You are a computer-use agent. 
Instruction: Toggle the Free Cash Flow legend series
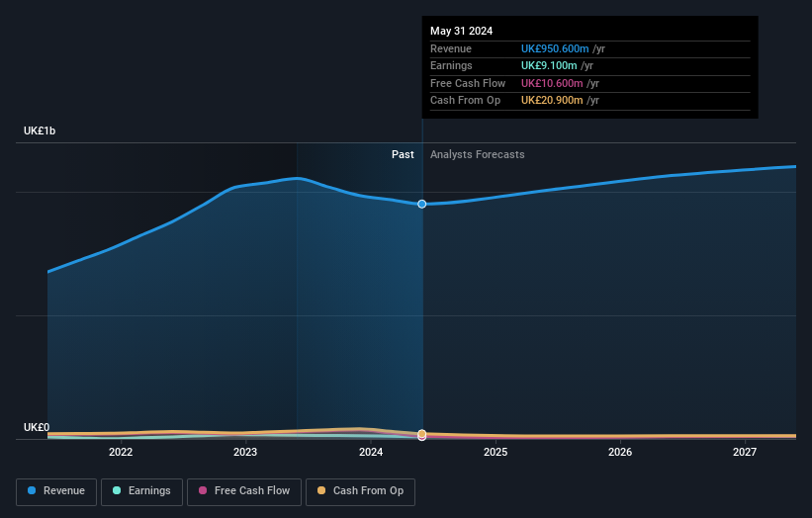(244, 491)
